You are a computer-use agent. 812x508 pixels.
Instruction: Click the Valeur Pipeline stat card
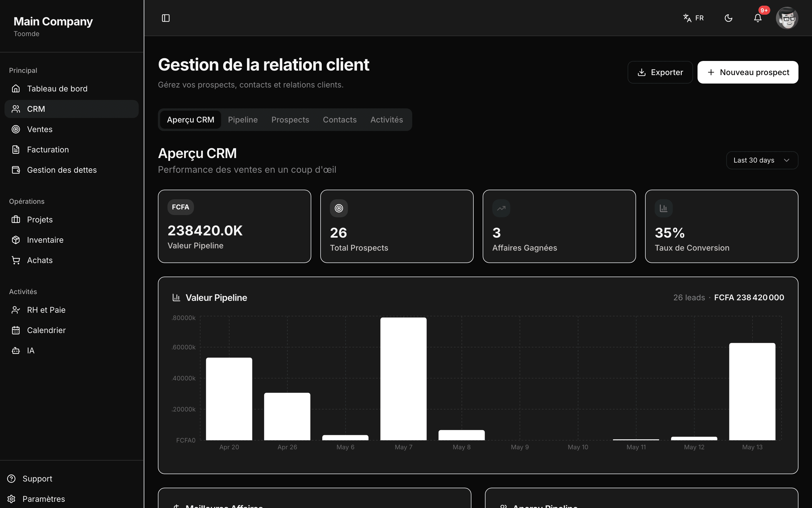pos(234,226)
